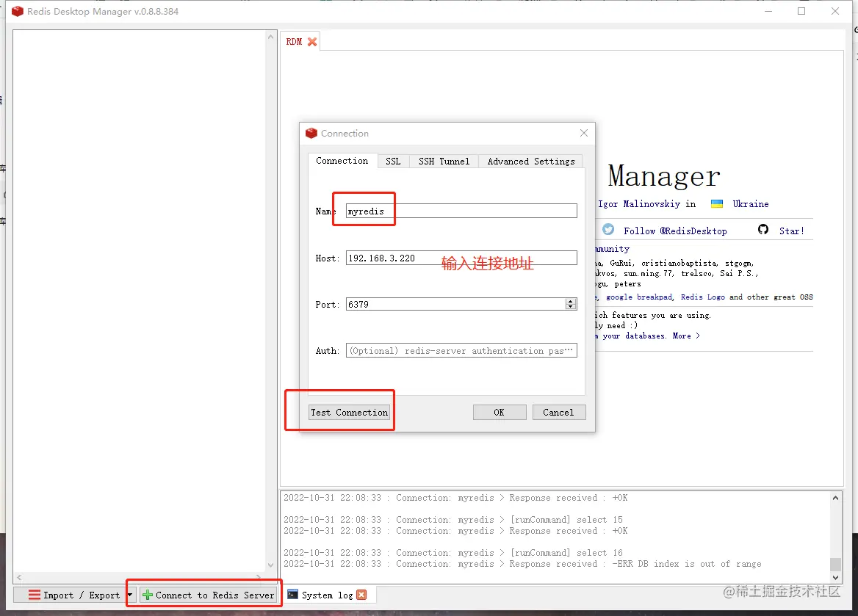Click log line '-ERR DB index is out of range'
This screenshot has height=616, width=858.
(x=522, y=564)
